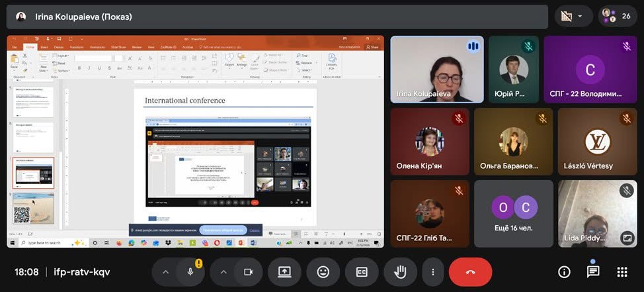Toggle the camera button

(x=249, y=272)
